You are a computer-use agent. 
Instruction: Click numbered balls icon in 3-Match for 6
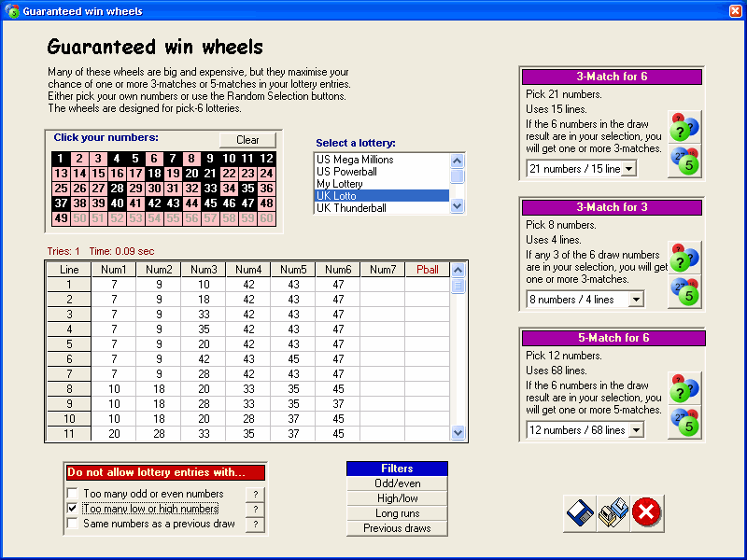coord(684,161)
